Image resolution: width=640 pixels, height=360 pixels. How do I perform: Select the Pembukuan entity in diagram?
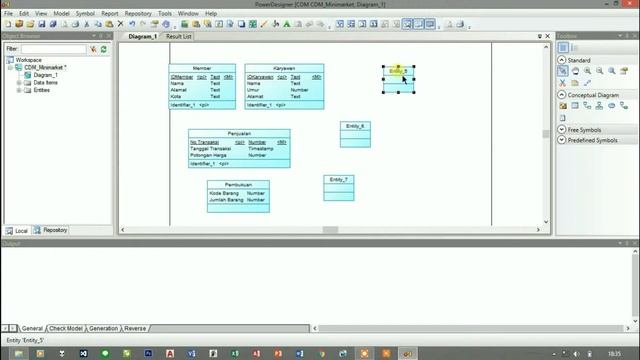pyautogui.click(x=238, y=196)
